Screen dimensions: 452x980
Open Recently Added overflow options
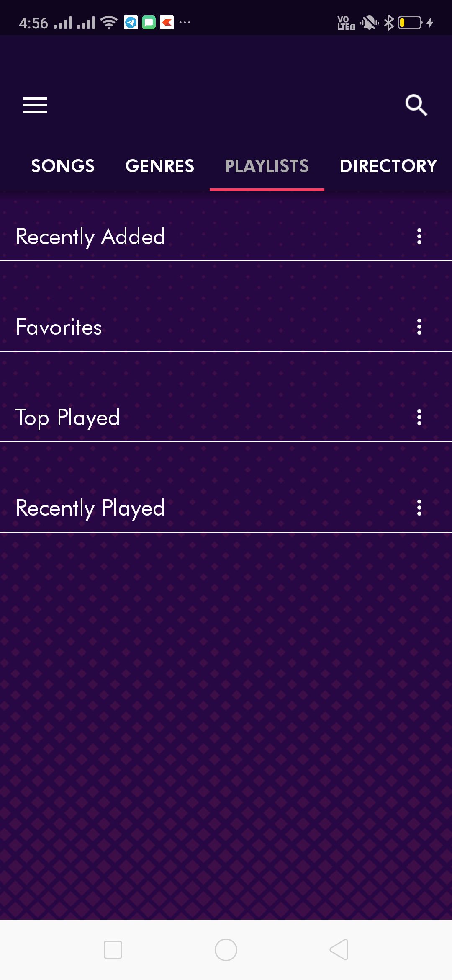click(x=419, y=237)
